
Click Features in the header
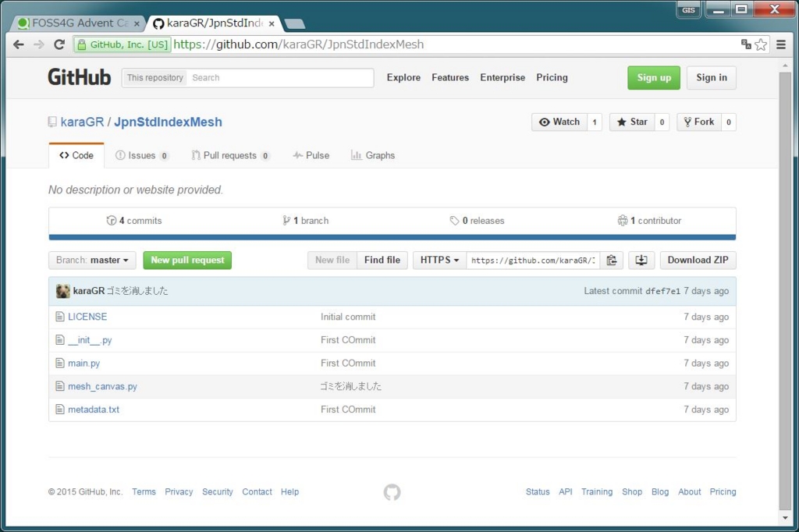click(x=450, y=77)
